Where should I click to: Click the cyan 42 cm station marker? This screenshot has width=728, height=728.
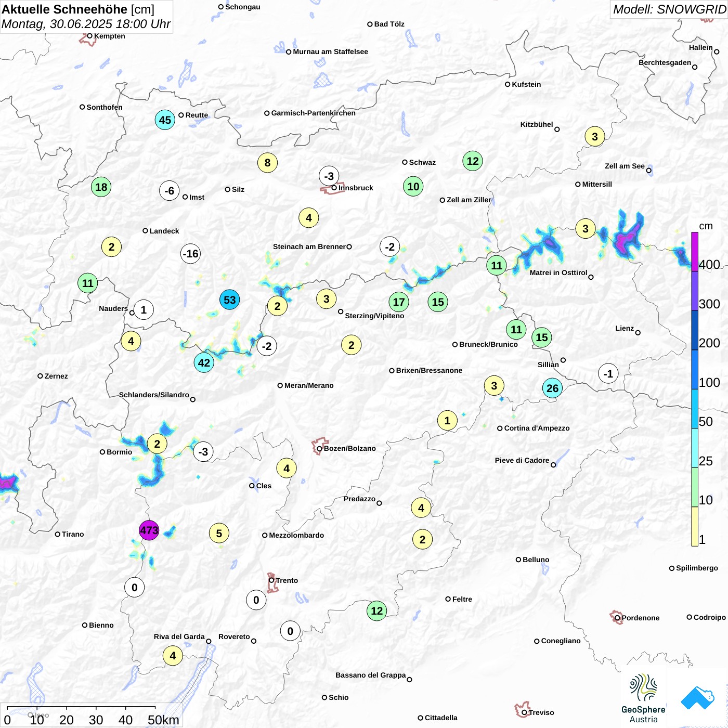[x=204, y=362]
